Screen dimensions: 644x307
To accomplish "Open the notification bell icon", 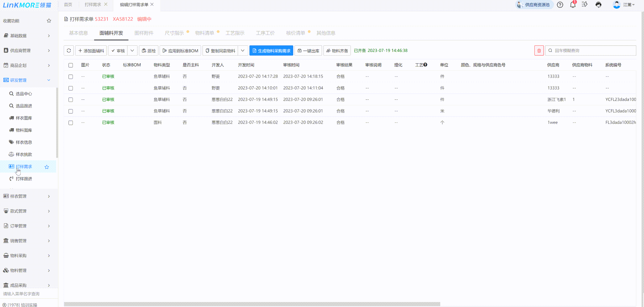I will click(x=573, y=5).
